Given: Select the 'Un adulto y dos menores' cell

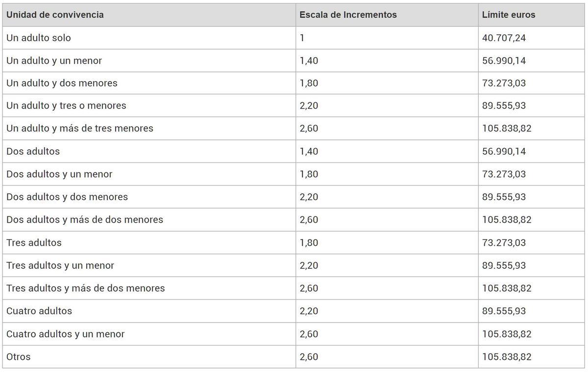Looking at the screenshot, I should 62,83.
